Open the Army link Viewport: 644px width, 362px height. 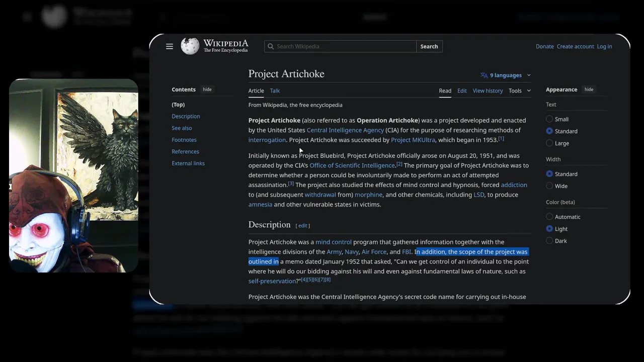point(334,252)
